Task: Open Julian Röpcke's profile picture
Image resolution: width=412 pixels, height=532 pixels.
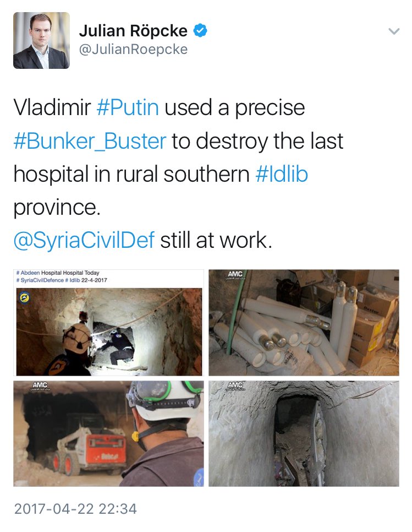Action: point(41,40)
